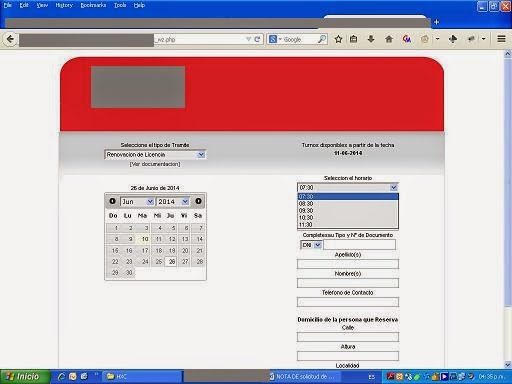Open the Windows Inicio start button
Screen dimensions: 512x384
point(24,377)
